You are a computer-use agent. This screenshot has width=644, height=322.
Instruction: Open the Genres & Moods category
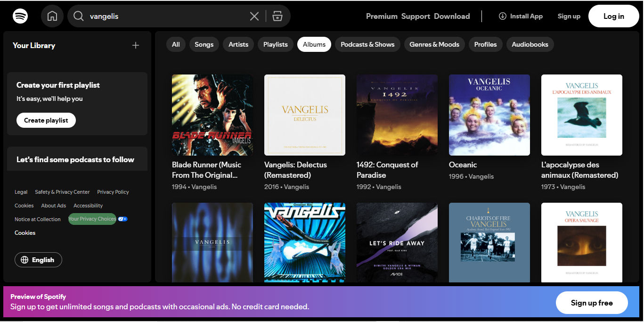[x=434, y=44]
